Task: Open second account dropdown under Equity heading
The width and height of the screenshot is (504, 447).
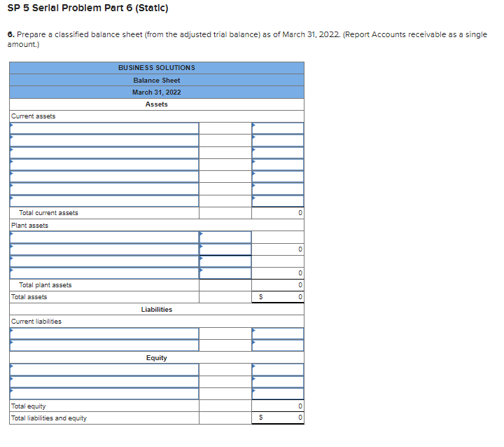Action: (x=104, y=382)
